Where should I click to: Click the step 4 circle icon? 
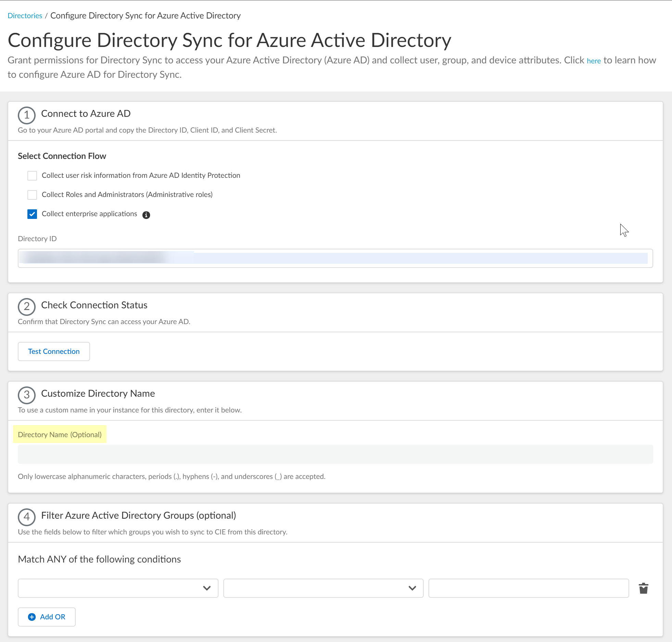27,517
